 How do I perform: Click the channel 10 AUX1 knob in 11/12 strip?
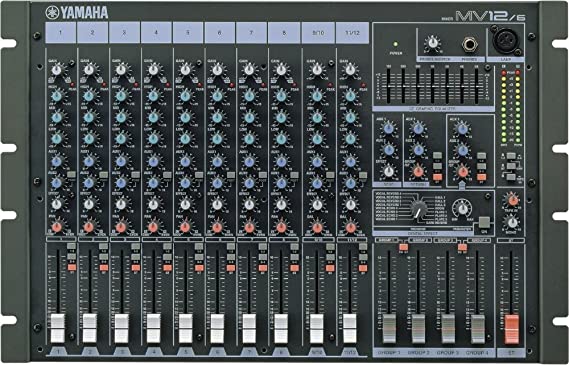(350, 161)
